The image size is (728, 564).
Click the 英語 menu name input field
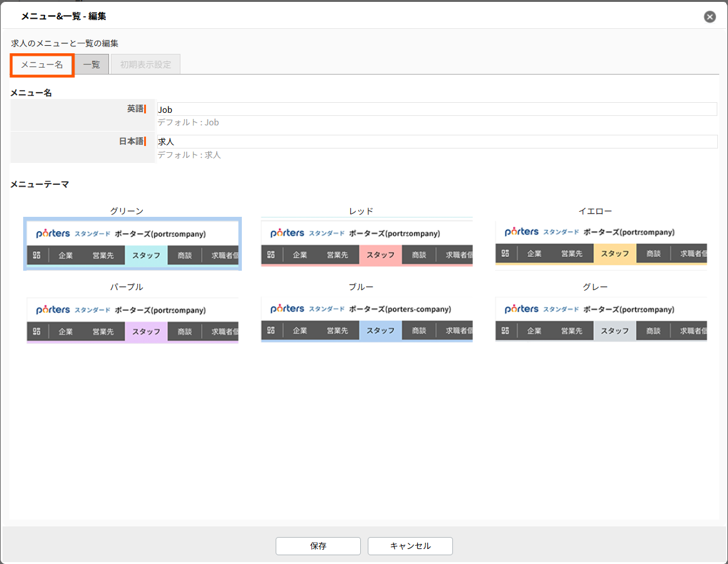(437, 109)
